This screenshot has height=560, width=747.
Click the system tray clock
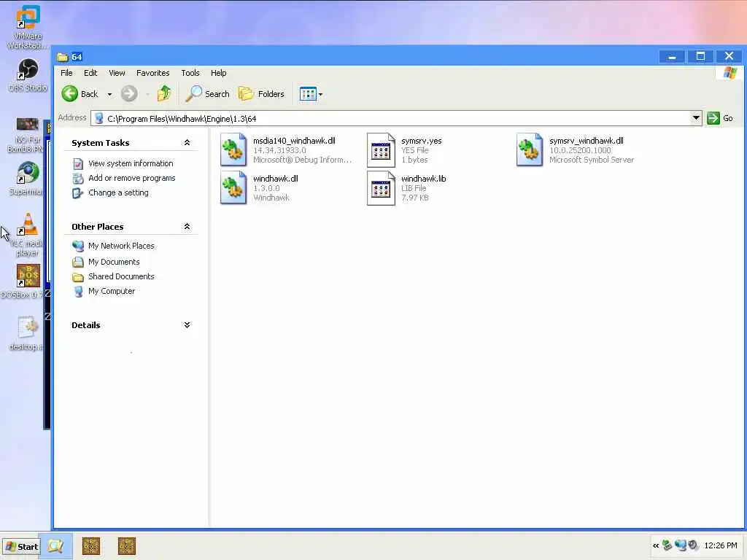point(720,545)
